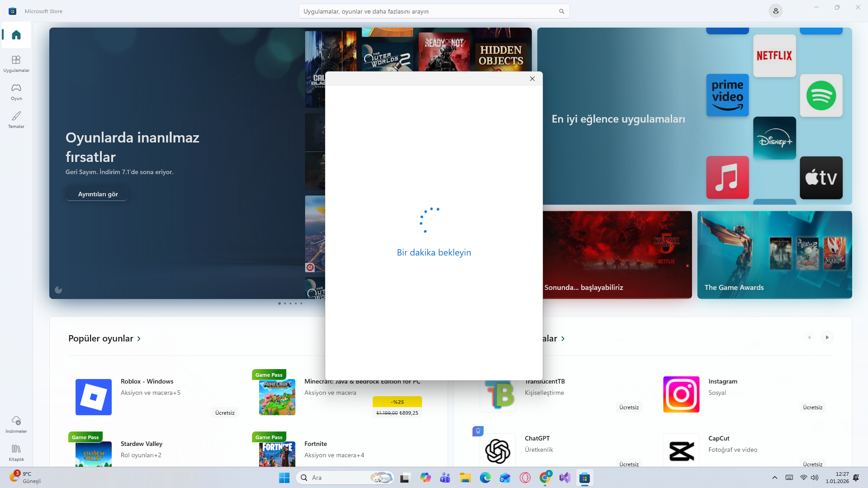Image resolution: width=868 pixels, height=488 pixels.
Task: Click the Apple Music app tile
Action: (727, 177)
